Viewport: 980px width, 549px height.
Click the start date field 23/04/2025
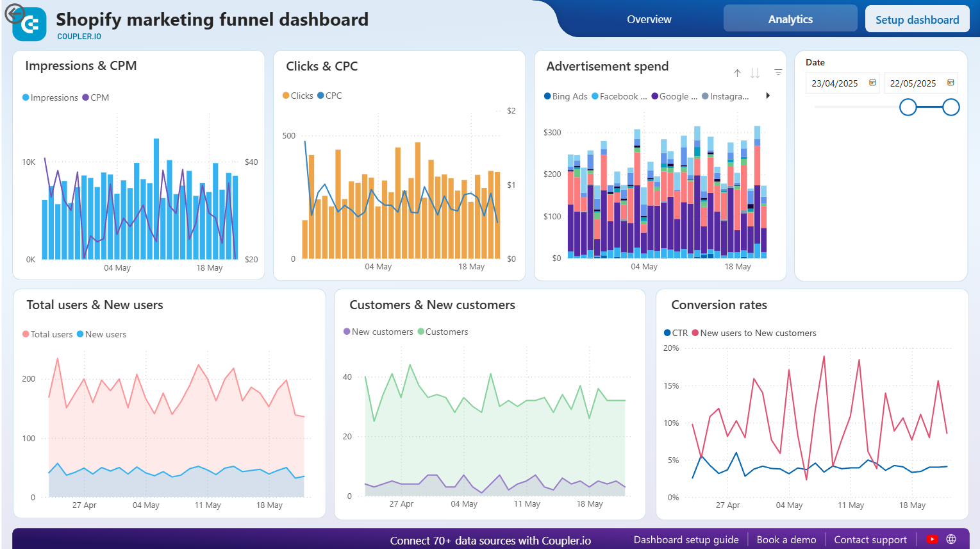click(x=835, y=83)
